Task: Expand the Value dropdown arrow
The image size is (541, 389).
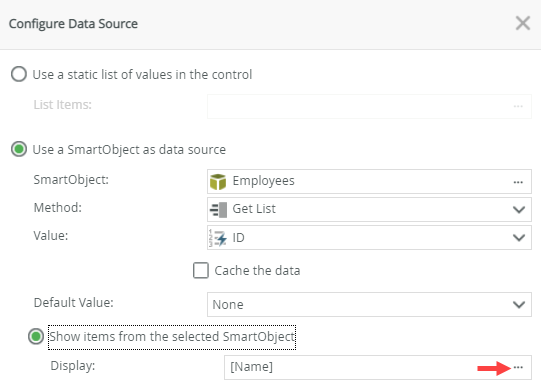Action: click(519, 237)
